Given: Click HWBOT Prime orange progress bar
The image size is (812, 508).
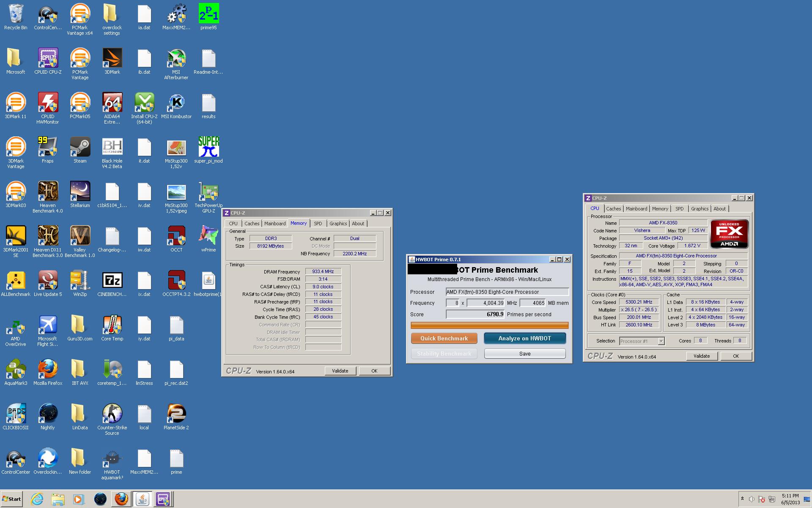Looking at the screenshot, I should [x=489, y=325].
